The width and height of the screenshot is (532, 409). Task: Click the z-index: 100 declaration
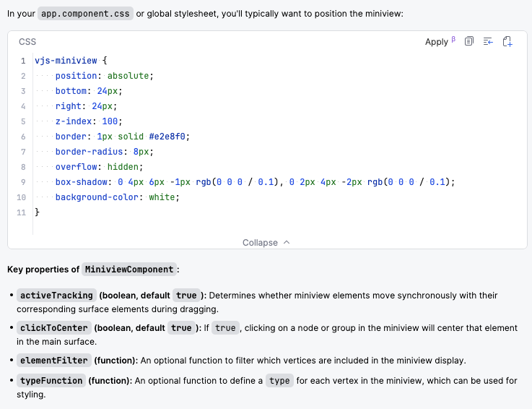click(89, 121)
